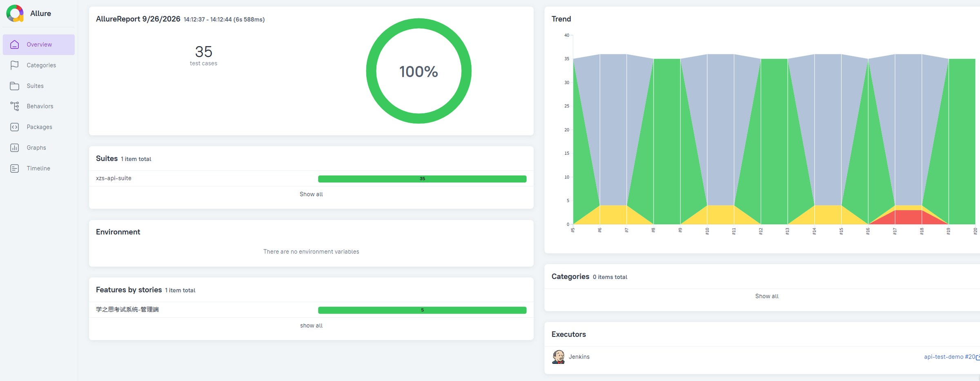The image size is (980, 381).
Task: Click the Timeline icon in sidebar
Action: (x=15, y=168)
